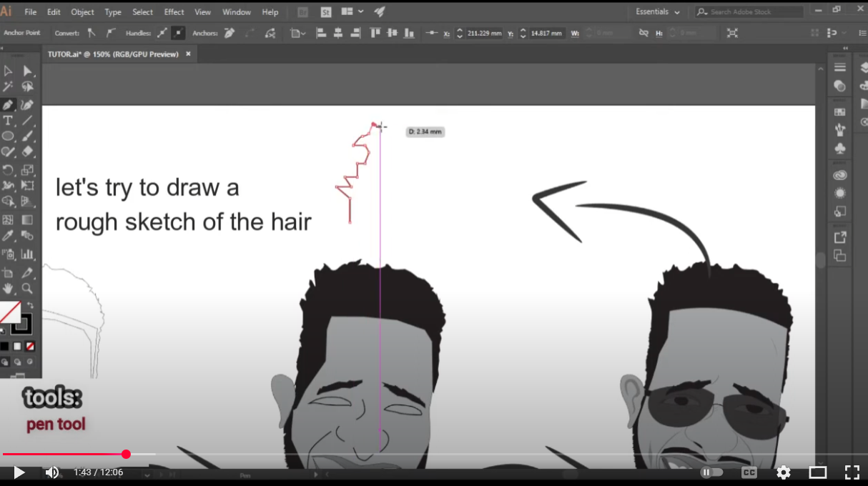Image resolution: width=868 pixels, height=486 pixels.
Task: Open the video settings gear
Action: pyautogui.click(x=783, y=472)
